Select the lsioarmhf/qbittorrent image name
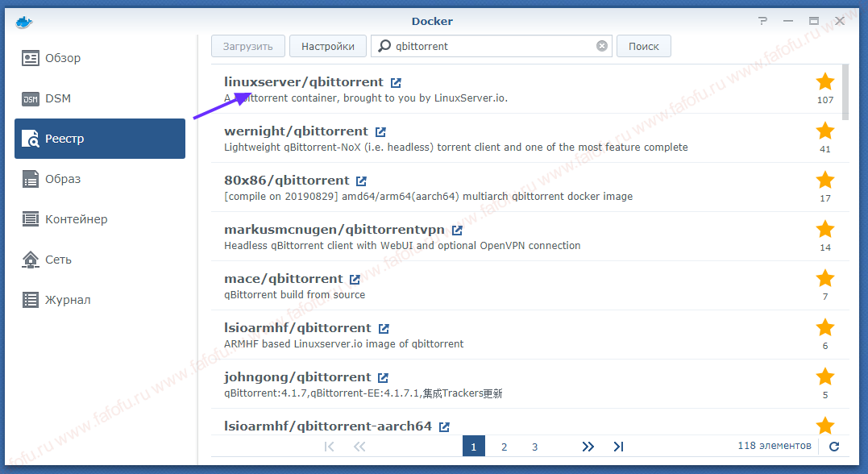Viewport: 868px width, 474px height. 298,328
